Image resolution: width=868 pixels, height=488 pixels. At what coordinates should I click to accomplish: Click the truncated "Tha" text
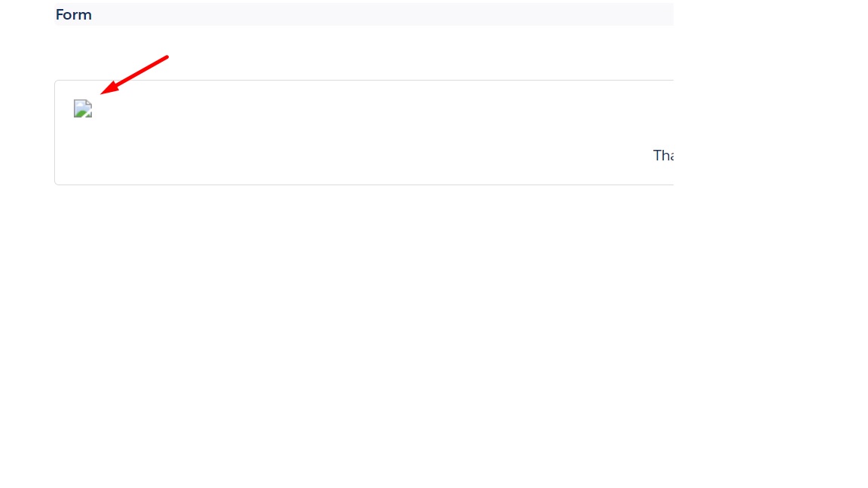(663, 156)
